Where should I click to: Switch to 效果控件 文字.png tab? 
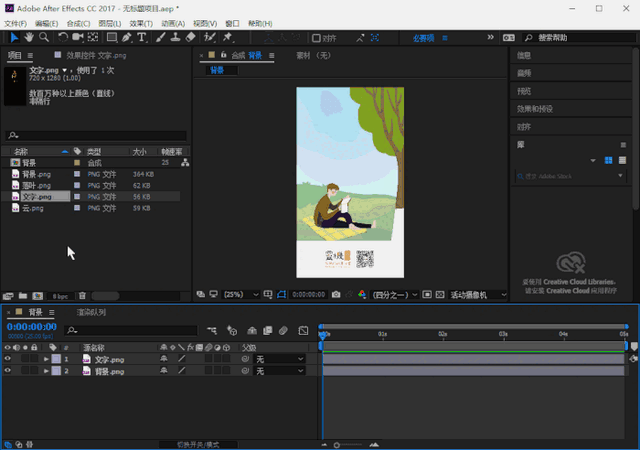coord(96,55)
